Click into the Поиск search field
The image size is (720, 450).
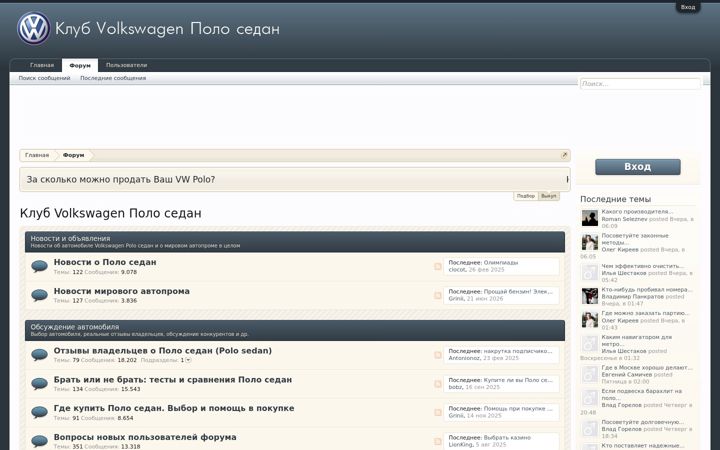pos(640,84)
